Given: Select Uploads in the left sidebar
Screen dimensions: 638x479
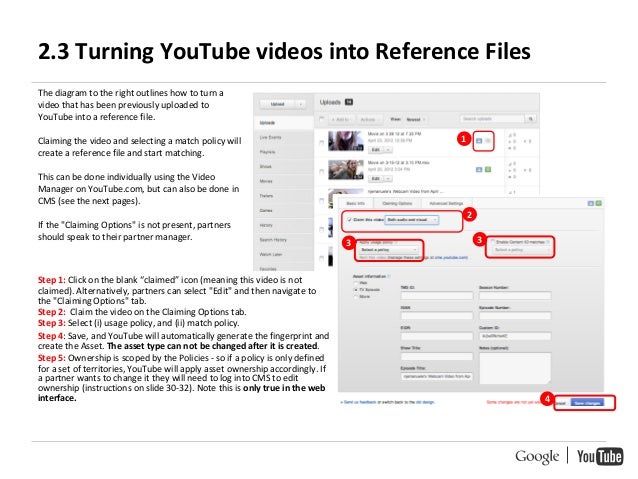Looking at the screenshot, I should pyautogui.click(x=284, y=122).
